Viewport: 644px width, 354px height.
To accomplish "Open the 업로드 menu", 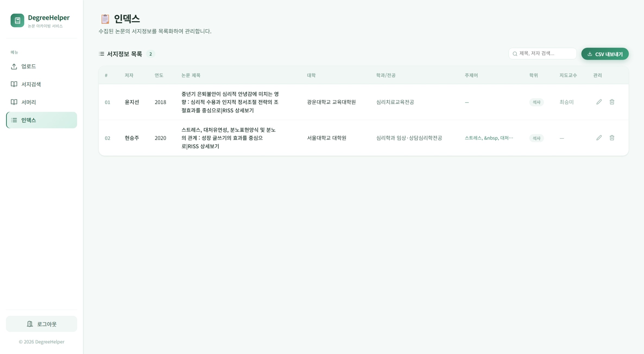I will pos(29,66).
